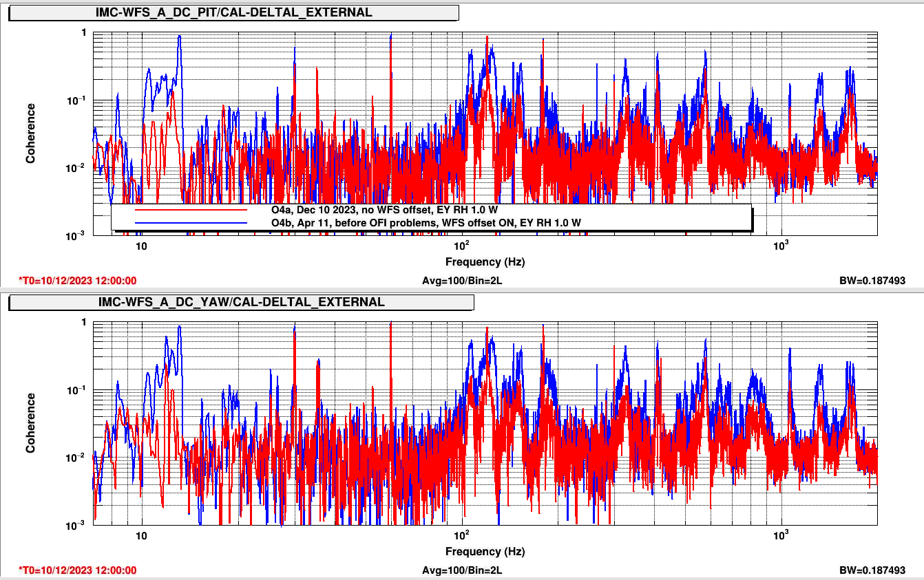Viewport: 924px width, 580px height.
Task: Click the blue legend line sample
Action: [x=191, y=224]
